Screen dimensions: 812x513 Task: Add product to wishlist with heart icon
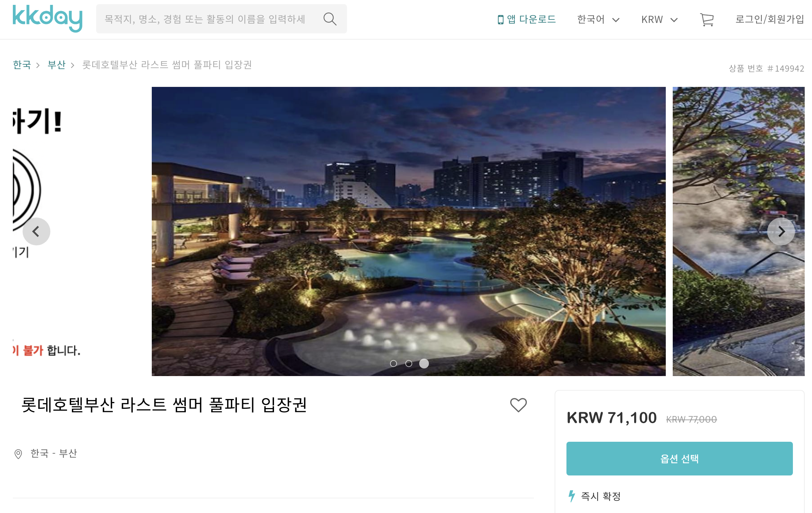click(x=518, y=405)
